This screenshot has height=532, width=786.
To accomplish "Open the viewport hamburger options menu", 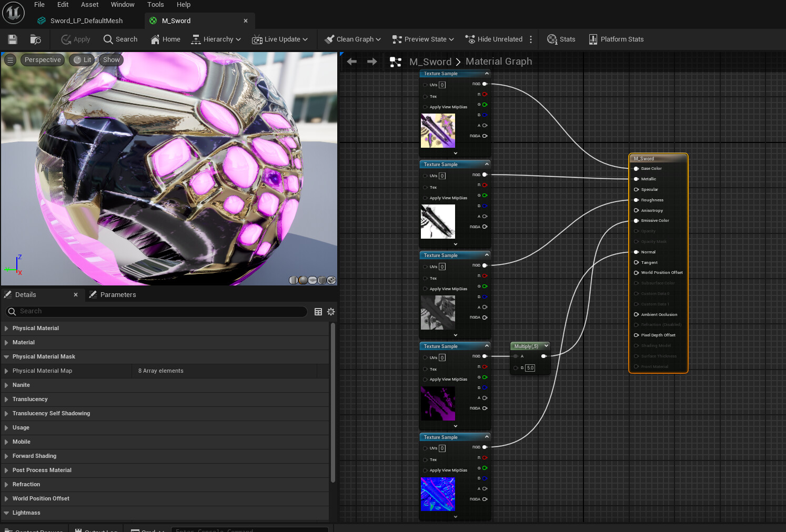I will (x=10, y=60).
